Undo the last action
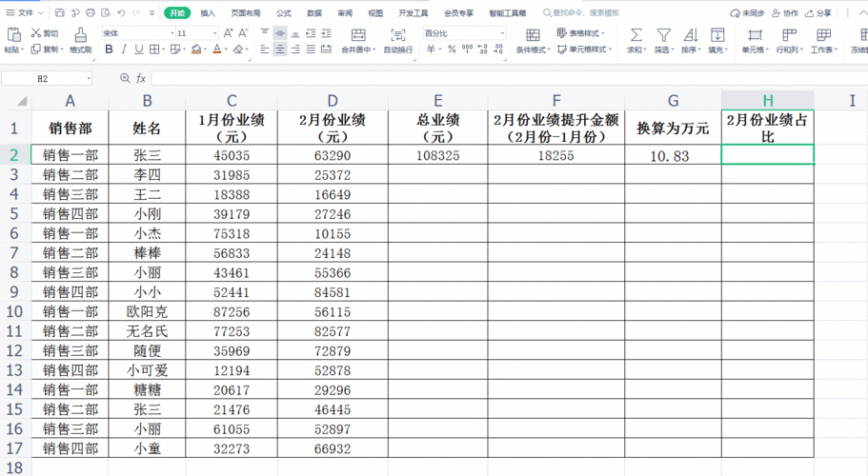Viewport: 868px width, 476px height. (x=121, y=12)
